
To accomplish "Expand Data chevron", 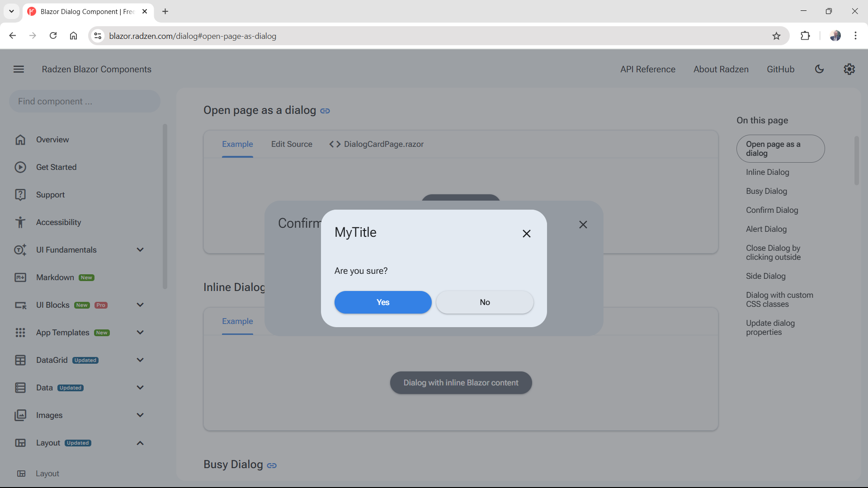I will (140, 388).
